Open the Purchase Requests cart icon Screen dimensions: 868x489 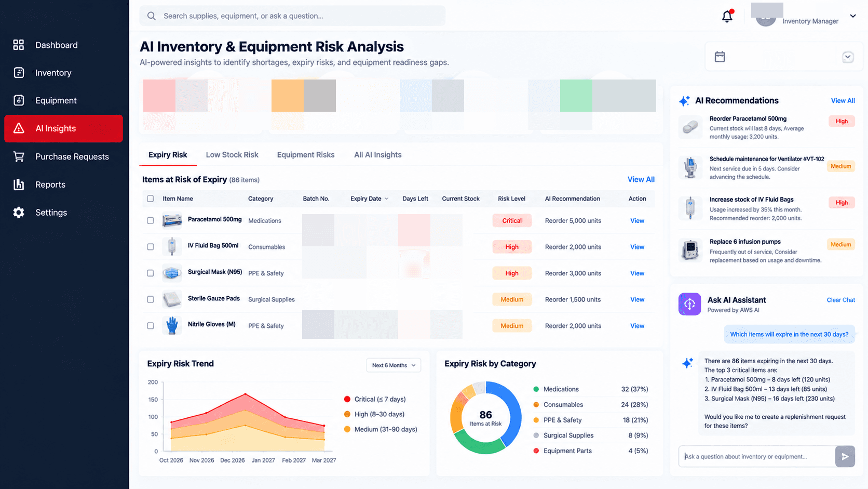(19, 156)
